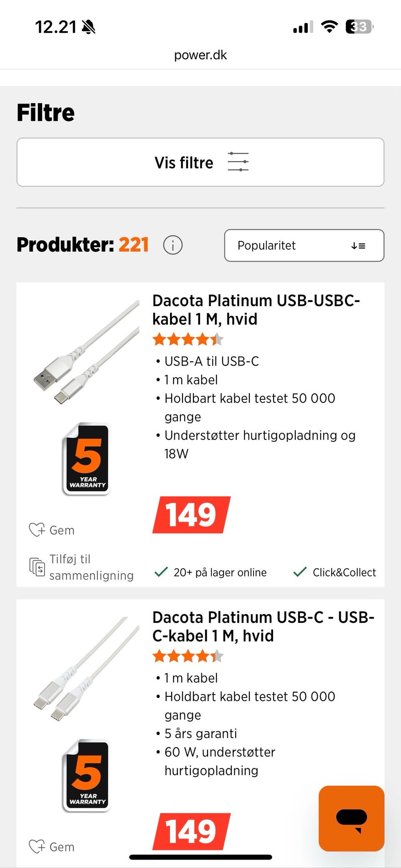Open the Dacota Platinum USB-C - USB-C-kabel title
This screenshot has width=401, height=868.
coord(263,626)
